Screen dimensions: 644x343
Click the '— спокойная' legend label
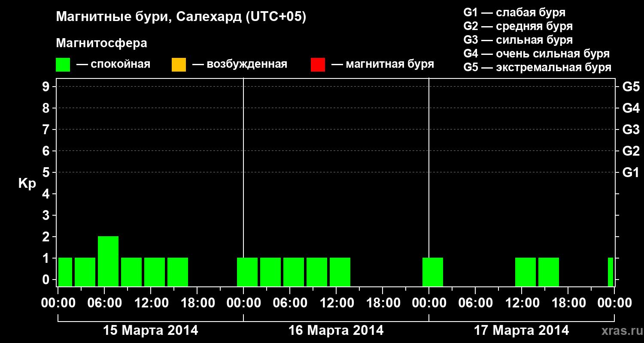pos(113,64)
